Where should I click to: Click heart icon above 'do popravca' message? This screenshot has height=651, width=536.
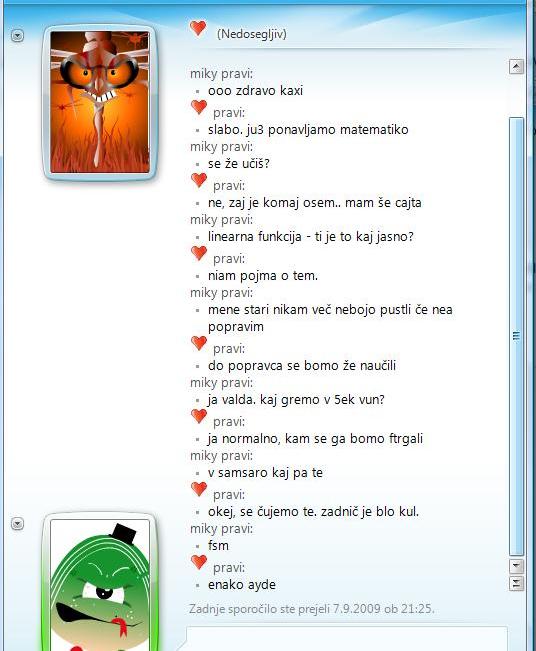pos(199,343)
